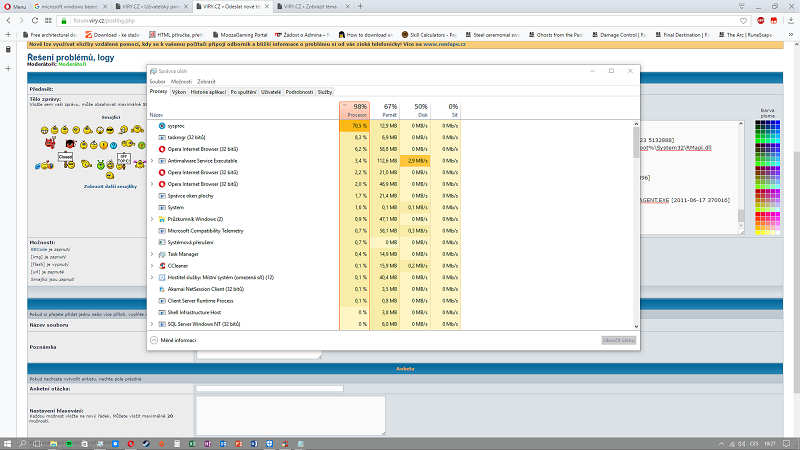
Task: Click the SQL Server Windows NT icon
Action: (x=163, y=324)
